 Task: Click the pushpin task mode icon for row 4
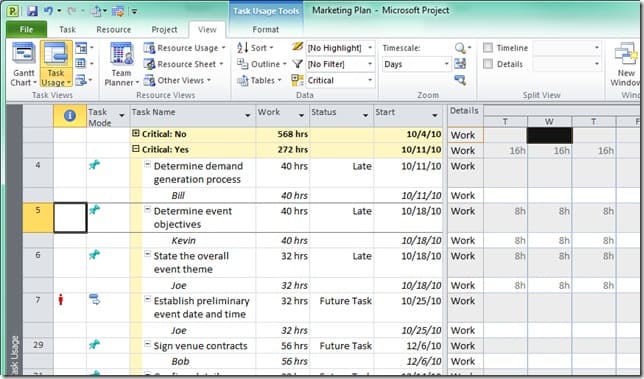point(94,165)
